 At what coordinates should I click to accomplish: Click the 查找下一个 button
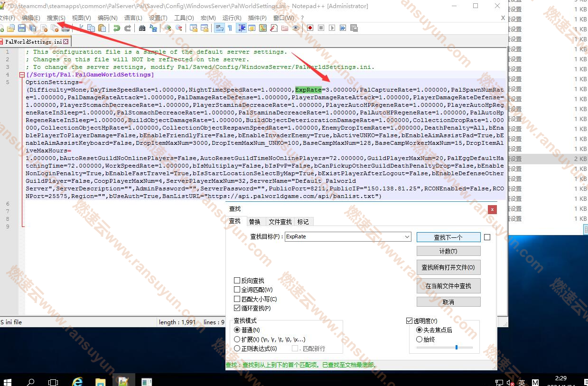click(x=448, y=237)
